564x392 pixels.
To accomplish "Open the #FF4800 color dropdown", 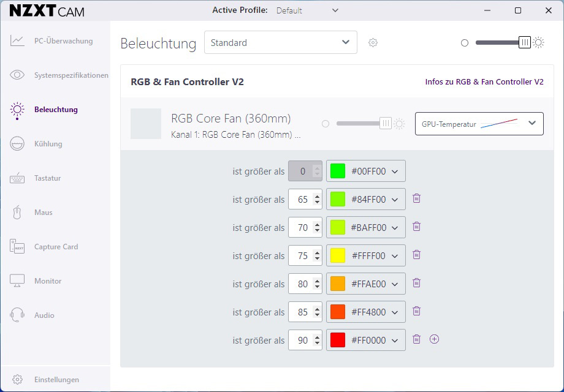I will click(x=366, y=312).
